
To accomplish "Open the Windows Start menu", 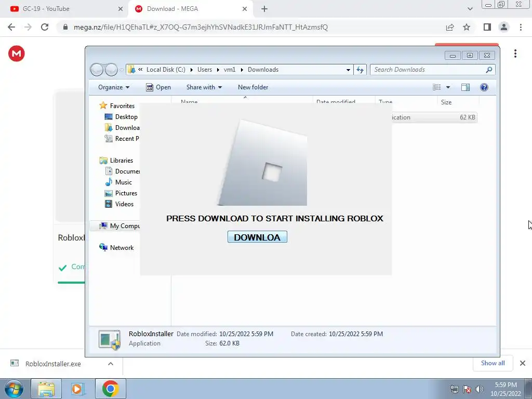I will [x=14, y=389].
